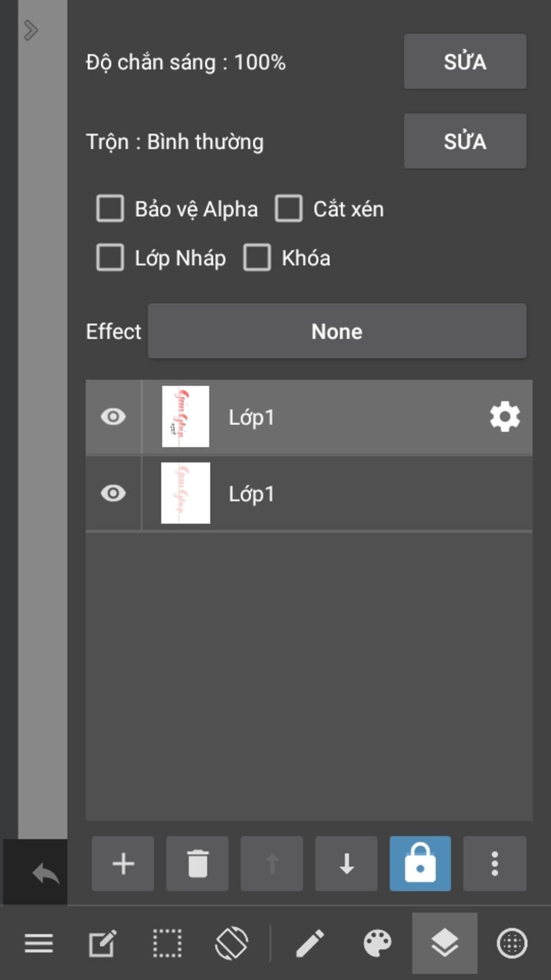The height and width of the screenshot is (980, 551).
Task: Delete layer using trash icon
Action: click(x=197, y=864)
